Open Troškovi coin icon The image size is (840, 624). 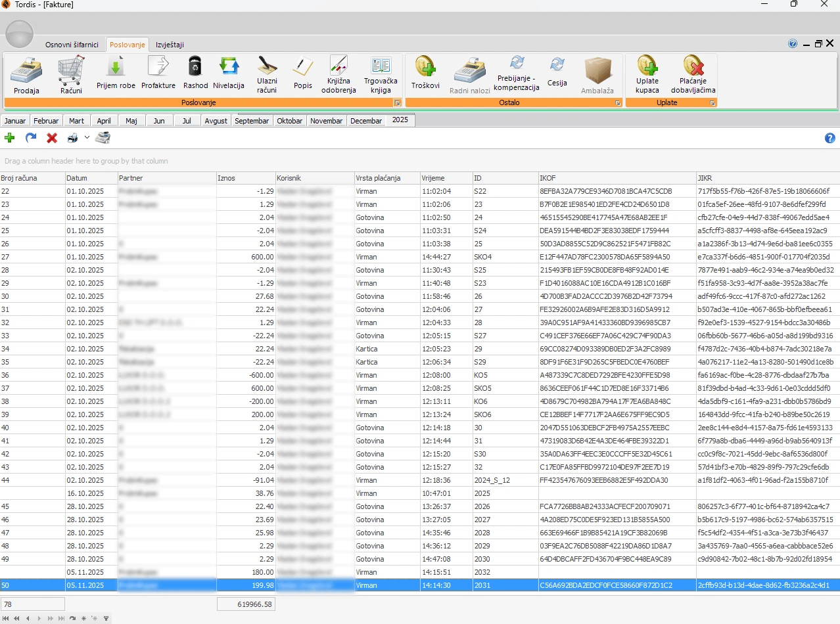425,73
